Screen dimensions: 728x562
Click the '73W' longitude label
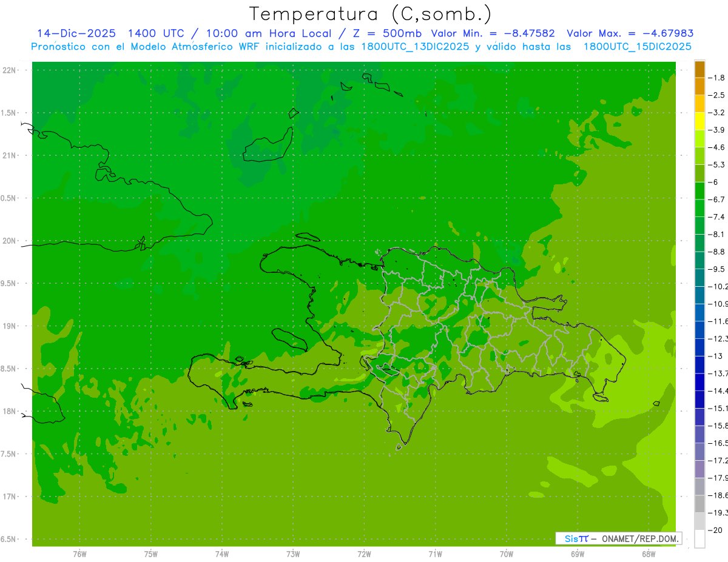click(x=293, y=554)
